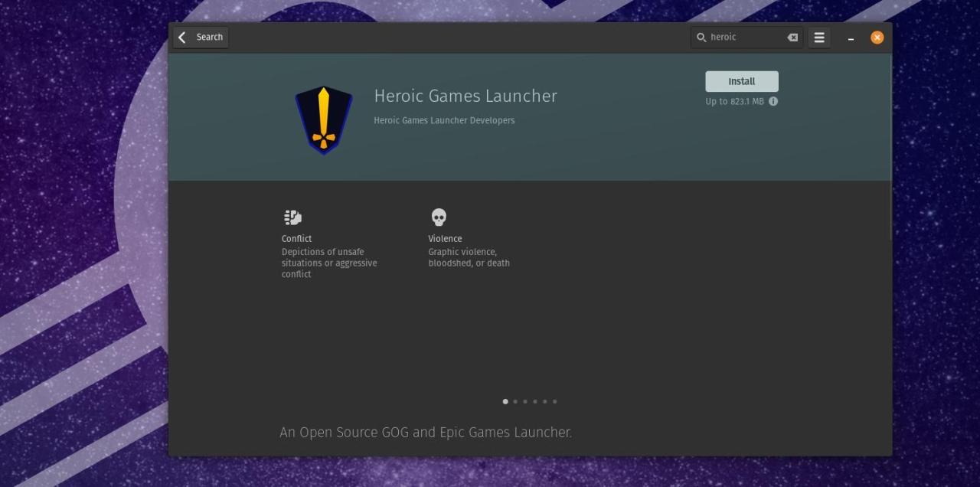Close the window with orange button
This screenshot has width=980, height=487.
click(877, 37)
